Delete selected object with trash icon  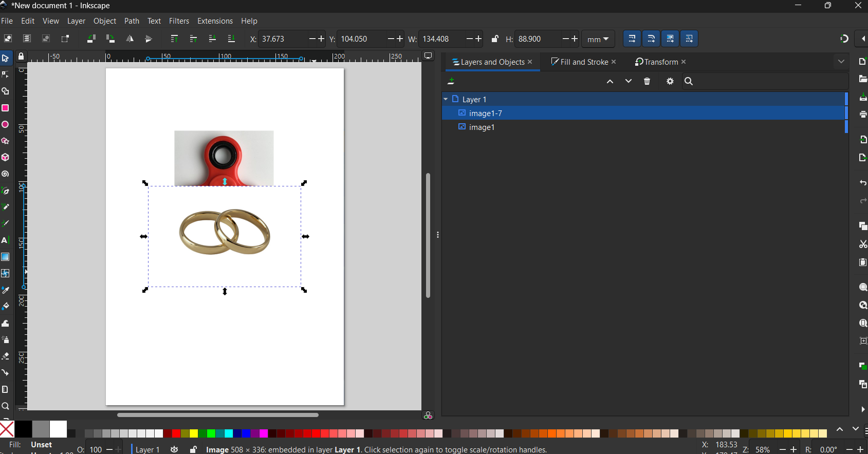click(x=647, y=81)
